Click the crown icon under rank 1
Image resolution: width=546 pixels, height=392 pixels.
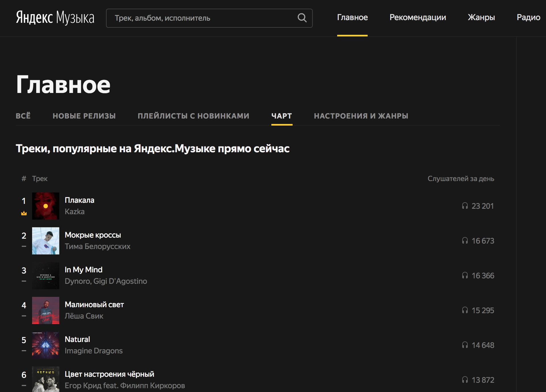point(24,213)
